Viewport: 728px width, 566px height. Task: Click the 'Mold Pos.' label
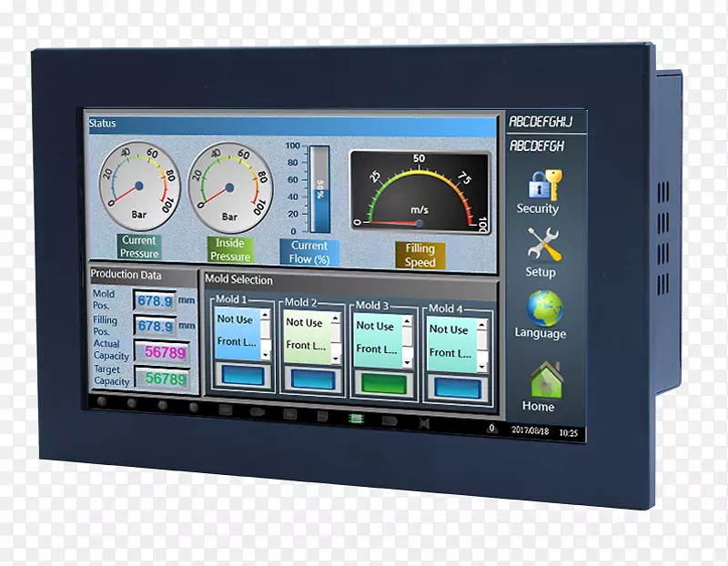[103, 299]
